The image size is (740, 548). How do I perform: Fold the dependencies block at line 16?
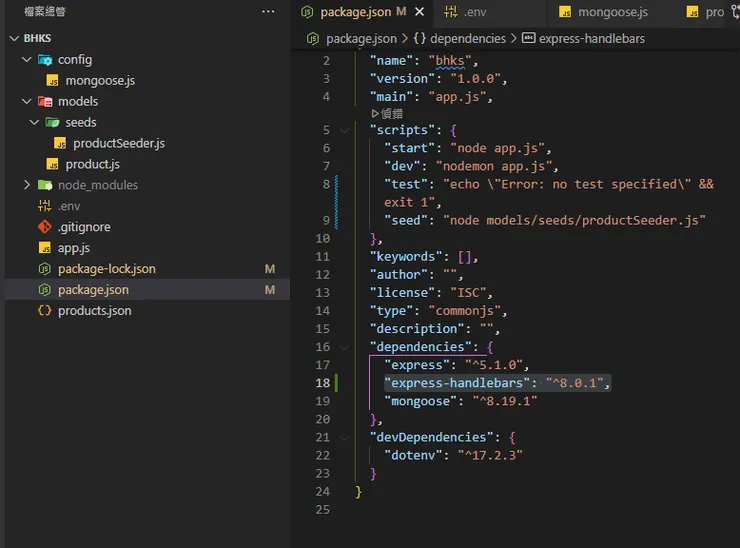point(344,347)
